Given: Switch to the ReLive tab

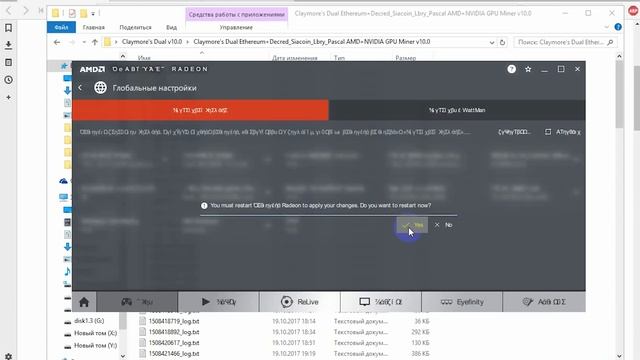Looking at the screenshot, I should point(300,302).
